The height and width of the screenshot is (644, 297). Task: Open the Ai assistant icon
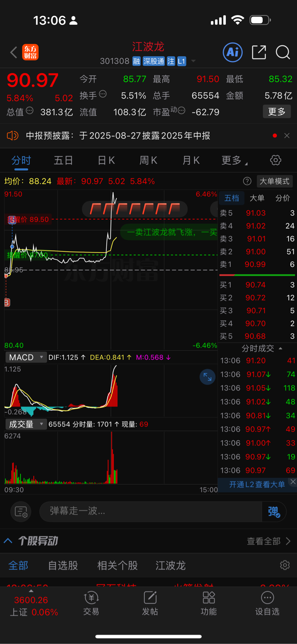pyautogui.click(x=233, y=52)
